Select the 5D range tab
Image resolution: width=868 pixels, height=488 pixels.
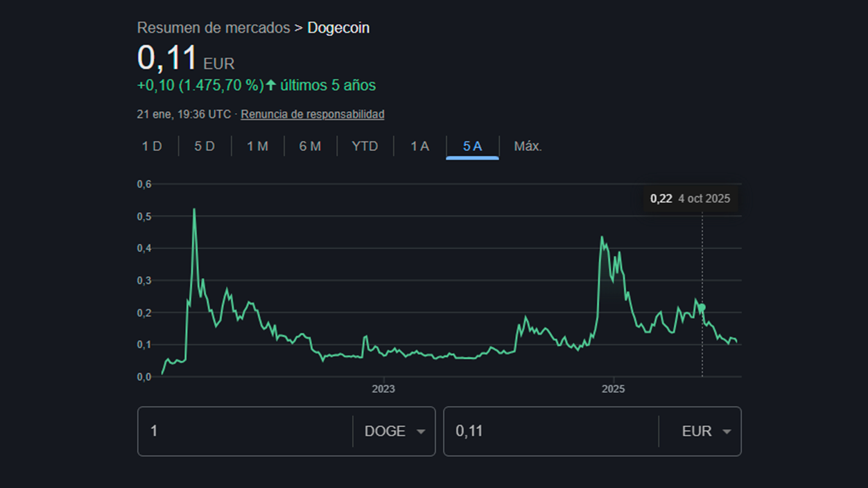coord(204,146)
